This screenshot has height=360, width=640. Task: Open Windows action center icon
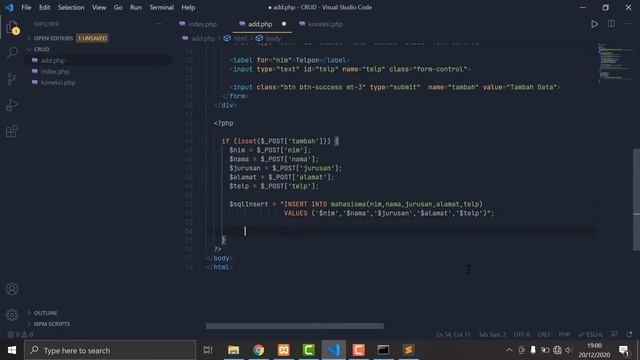click(624, 350)
